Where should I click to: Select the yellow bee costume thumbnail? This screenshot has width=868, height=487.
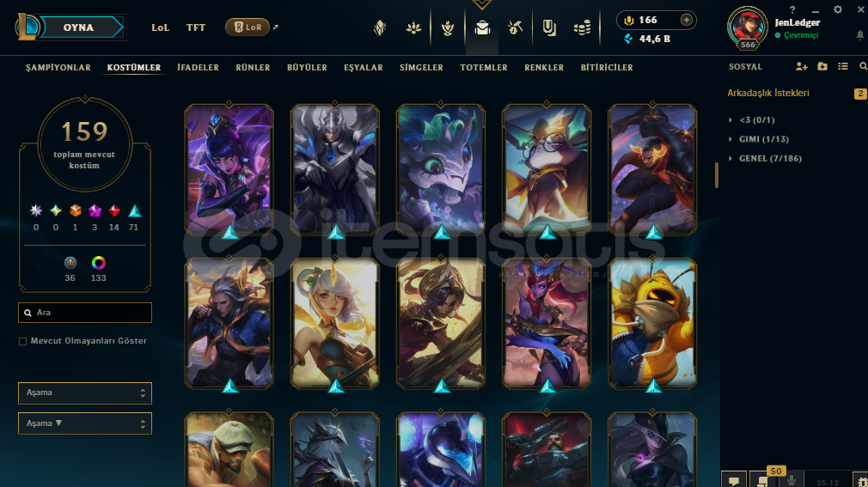[x=652, y=323]
